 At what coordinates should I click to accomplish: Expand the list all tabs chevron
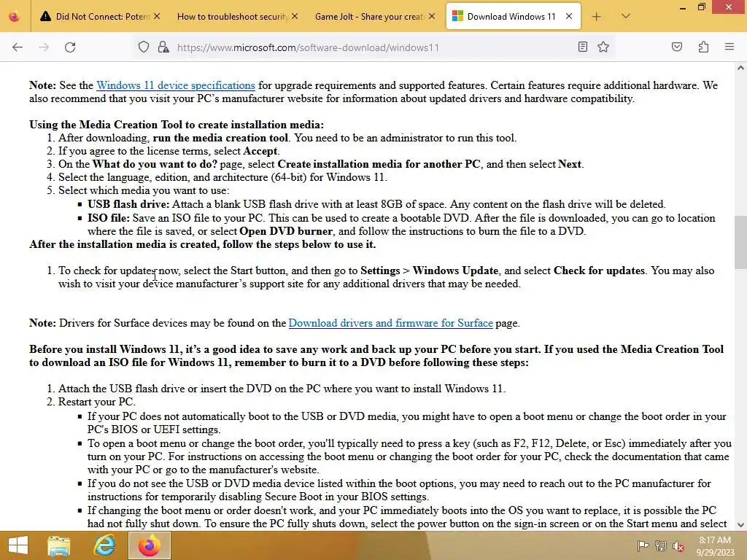[x=626, y=16]
